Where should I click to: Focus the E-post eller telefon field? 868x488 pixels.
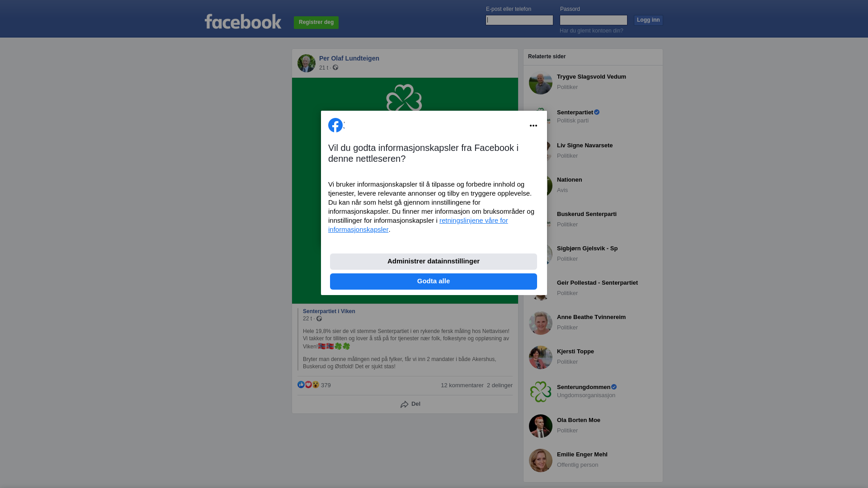(519, 20)
